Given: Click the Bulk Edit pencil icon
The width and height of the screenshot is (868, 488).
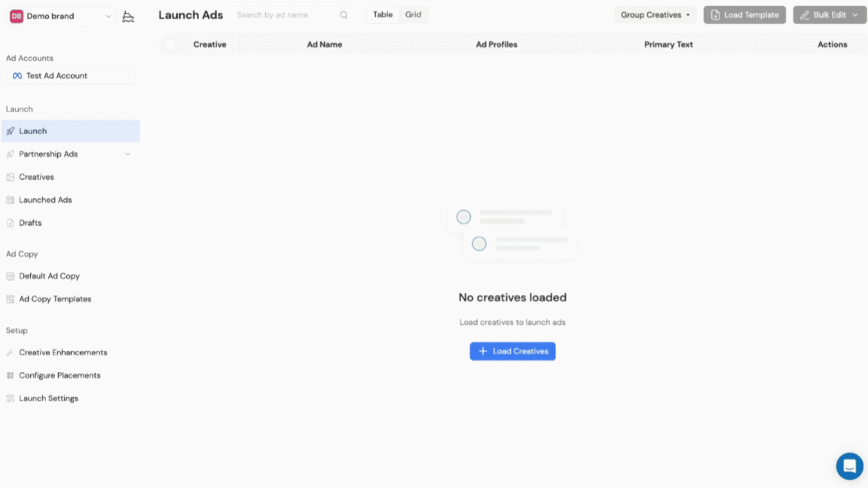Looking at the screenshot, I should tap(805, 16).
